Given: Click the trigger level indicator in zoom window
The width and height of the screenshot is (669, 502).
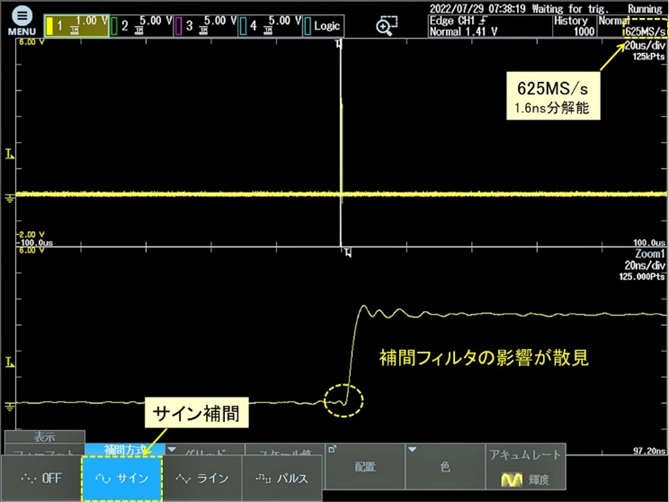Looking at the screenshot, I should [9, 363].
